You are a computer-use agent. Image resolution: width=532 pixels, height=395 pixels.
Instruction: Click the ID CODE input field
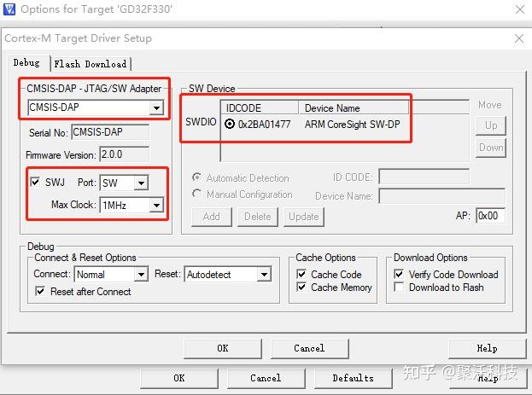(424, 177)
